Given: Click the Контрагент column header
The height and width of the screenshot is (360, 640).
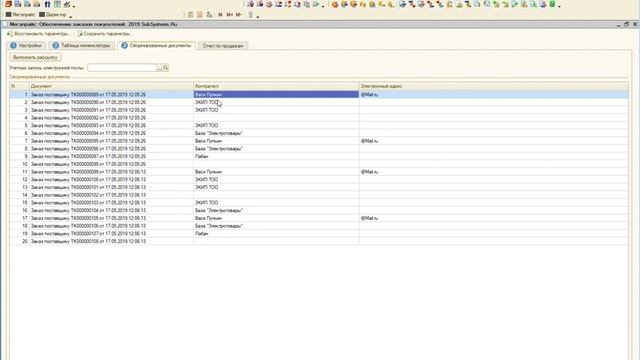Looking at the screenshot, I should (x=276, y=86).
